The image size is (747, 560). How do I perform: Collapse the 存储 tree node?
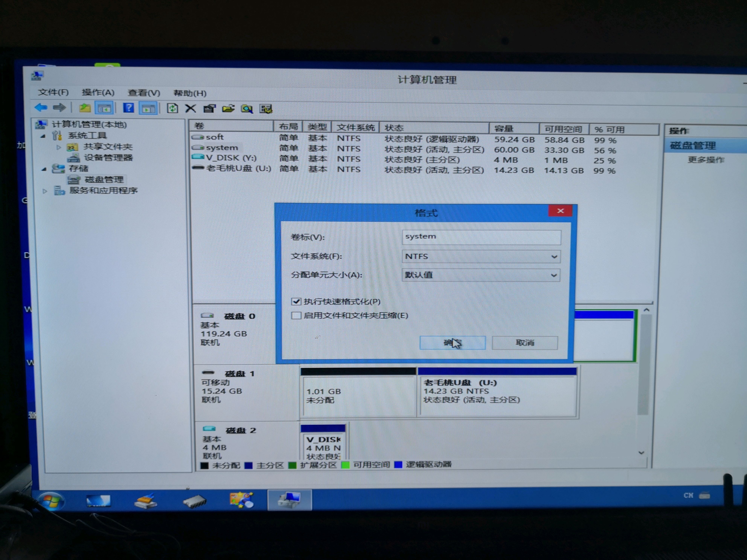pyautogui.click(x=44, y=169)
